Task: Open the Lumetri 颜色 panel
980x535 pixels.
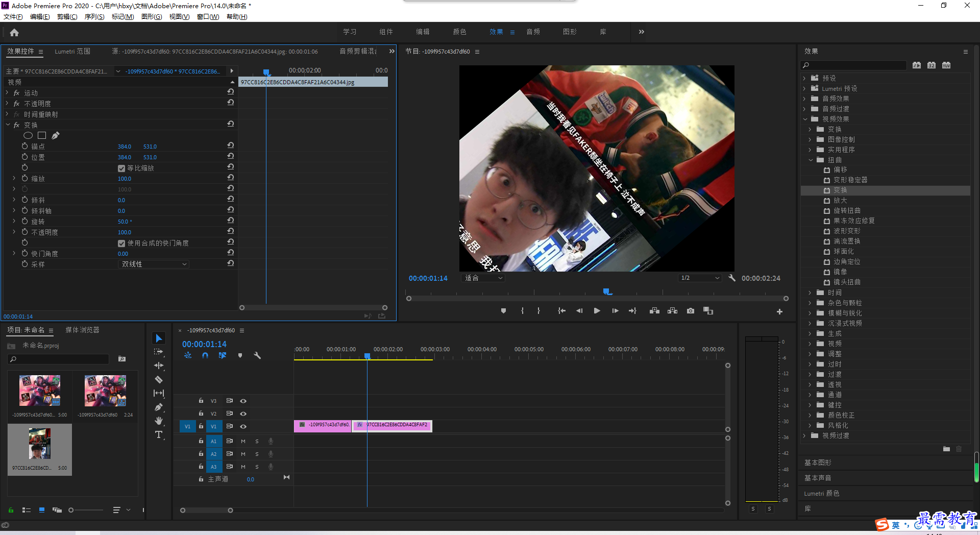Action: pos(821,493)
